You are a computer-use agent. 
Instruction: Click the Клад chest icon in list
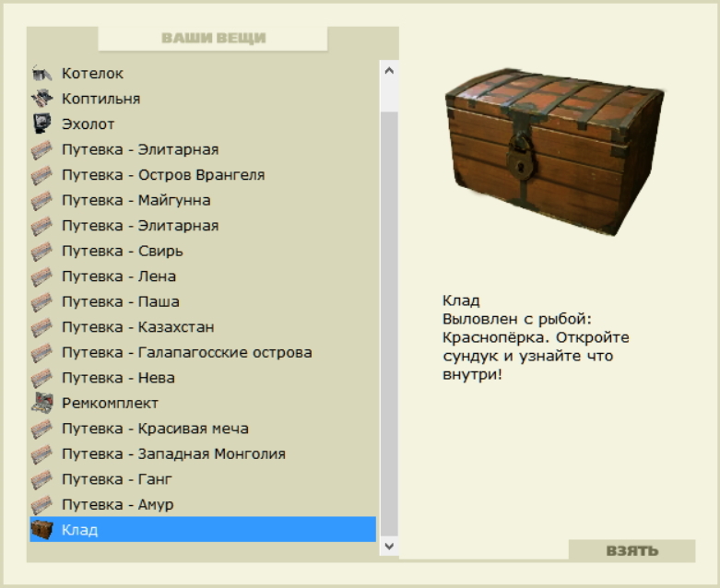(x=41, y=530)
